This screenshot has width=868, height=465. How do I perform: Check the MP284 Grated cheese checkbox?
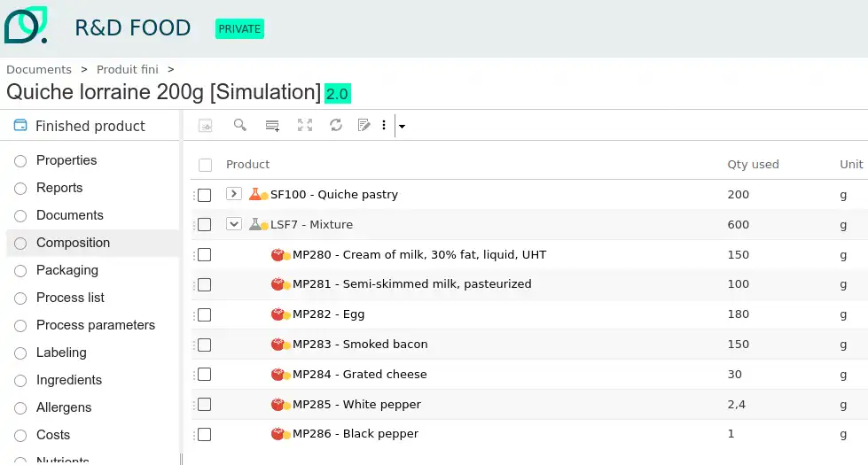tap(204, 375)
